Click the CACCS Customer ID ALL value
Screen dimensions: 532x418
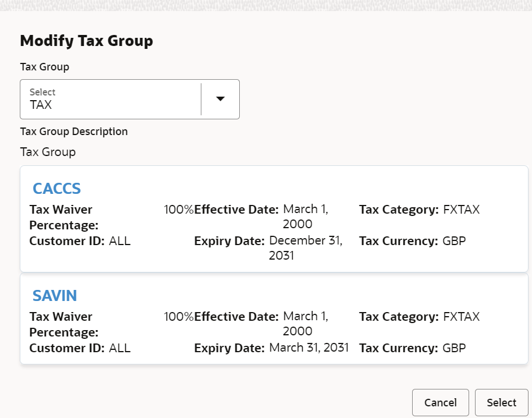pos(120,241)
